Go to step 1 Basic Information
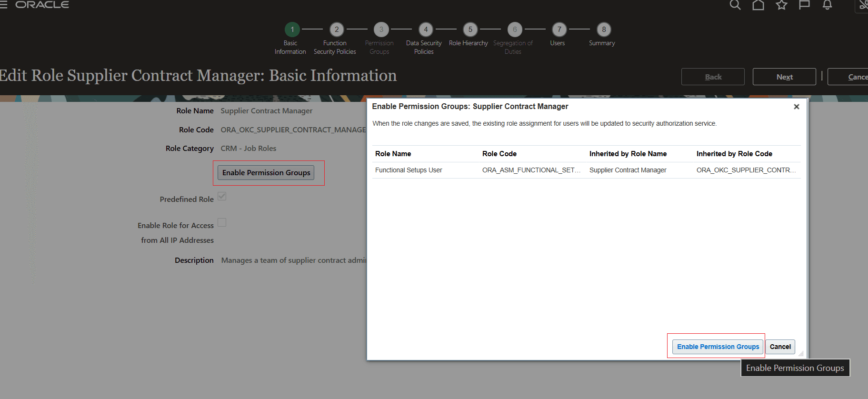Screen dimensions: 868x399 click(x=292, y=30)
